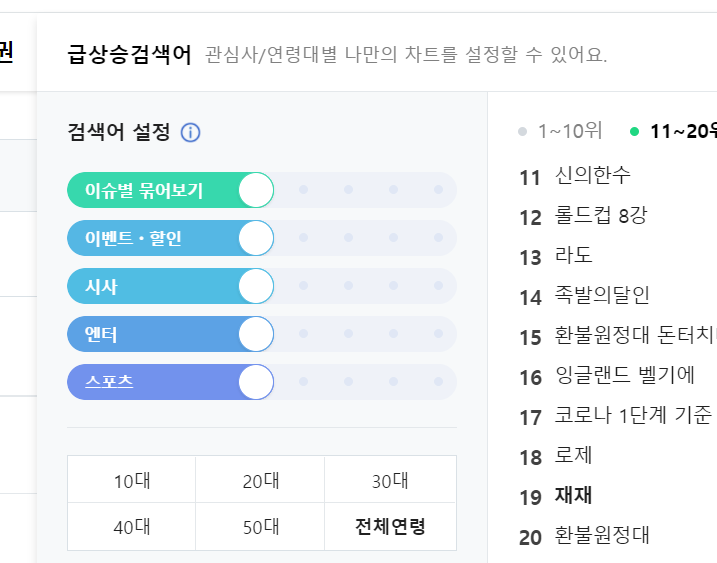Set 이슈별 묶어보기 to the last dot
The width and height of the screenshot is (717, 563).
tap(438, 189)
